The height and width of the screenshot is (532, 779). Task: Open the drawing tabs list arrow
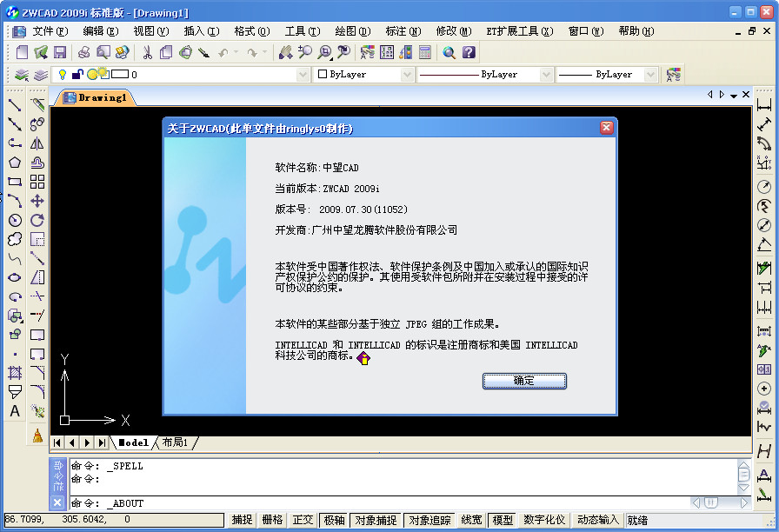click(x=734, y=96)
